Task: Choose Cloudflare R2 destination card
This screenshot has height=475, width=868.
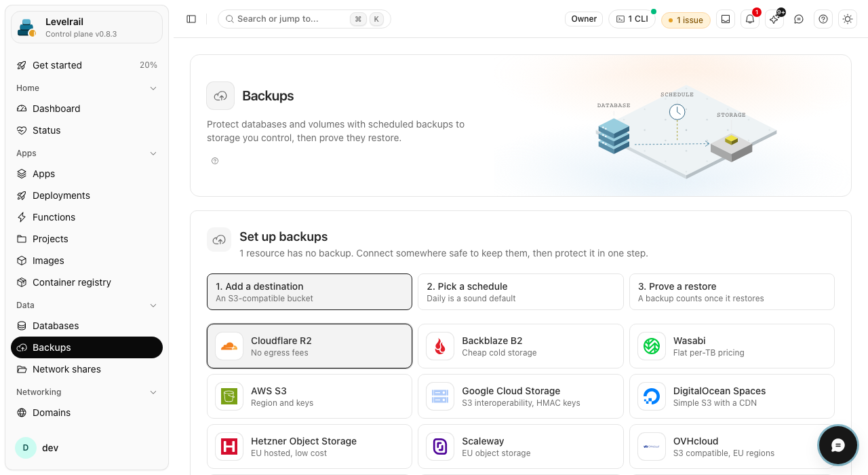Action: coord(309,346)
